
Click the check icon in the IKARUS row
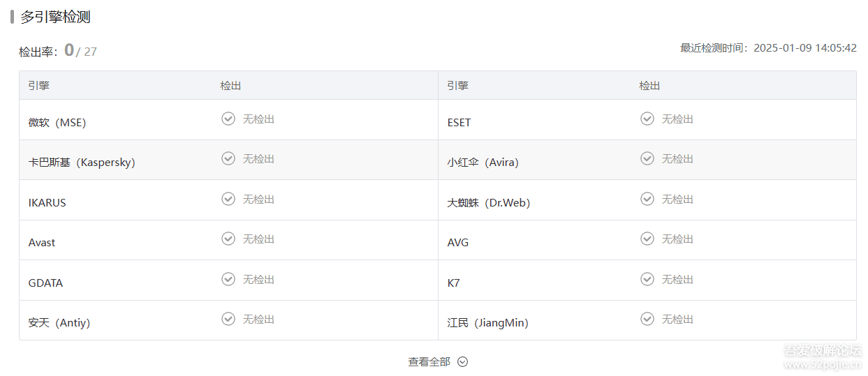click(x=228, y=199)
